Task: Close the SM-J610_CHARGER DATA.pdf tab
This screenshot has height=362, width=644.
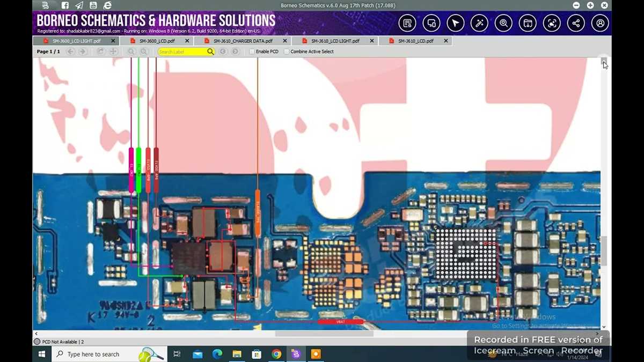Action: tap(284, 41)
